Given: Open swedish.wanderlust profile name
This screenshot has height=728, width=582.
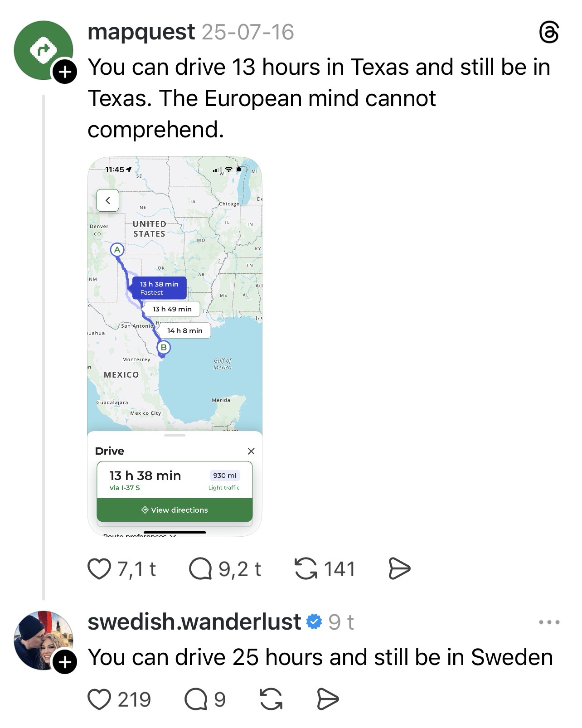Looking at the screenshot, I should pyautogui.click(x=194, y=621).
